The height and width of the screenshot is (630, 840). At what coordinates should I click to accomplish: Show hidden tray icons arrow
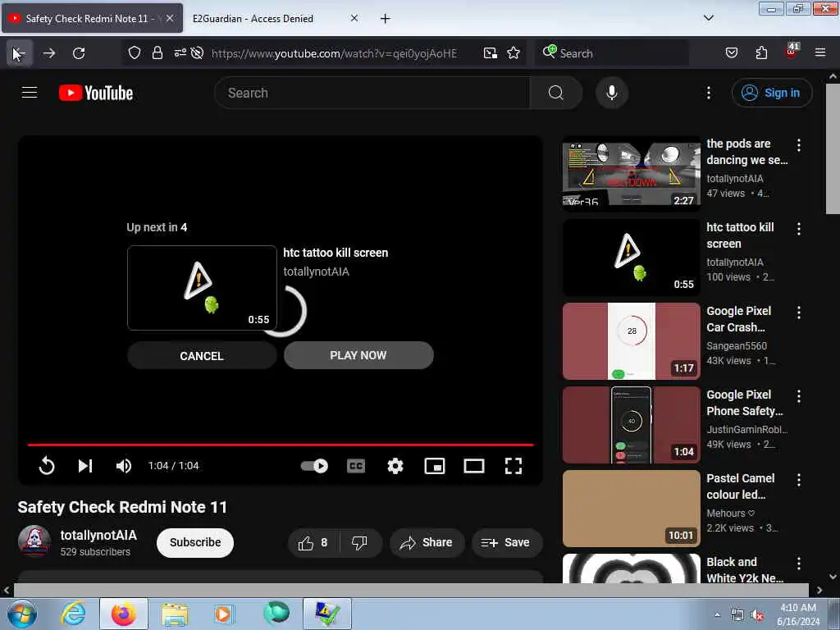(x=717, y=614)
